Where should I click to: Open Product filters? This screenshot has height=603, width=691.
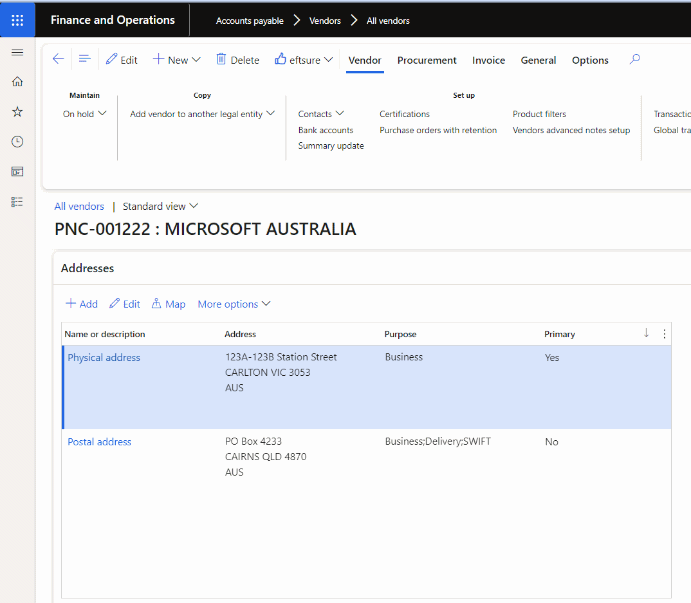[539, 114]
